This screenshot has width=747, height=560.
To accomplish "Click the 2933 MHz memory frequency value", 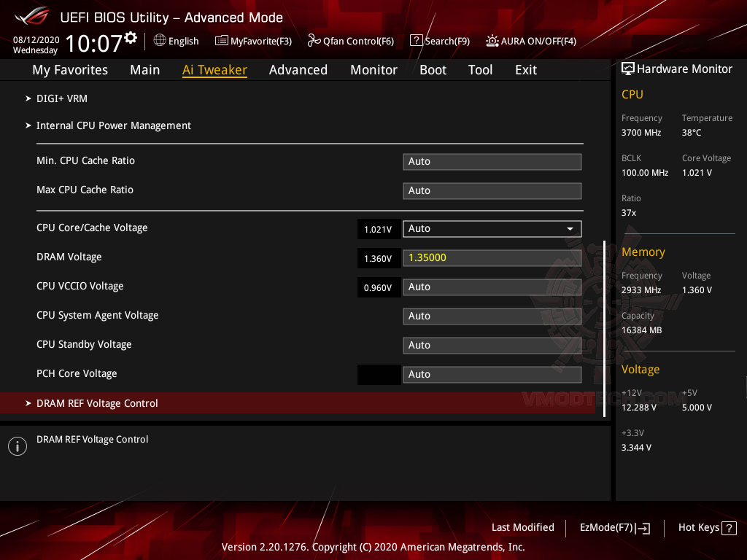I will click(x=640, y=290).
